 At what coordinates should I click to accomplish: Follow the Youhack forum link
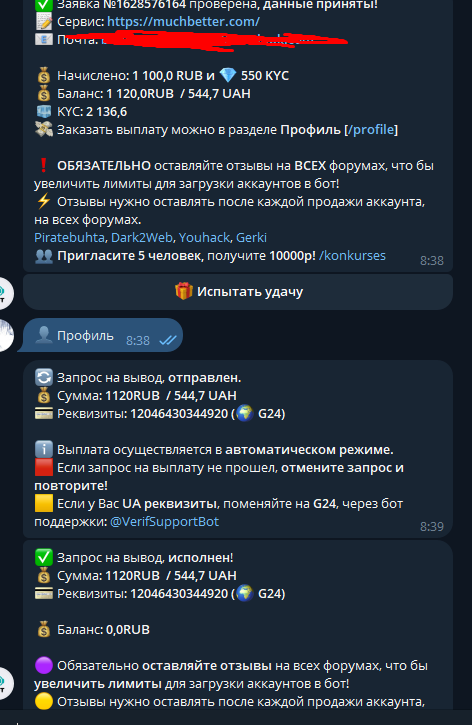(204, 238)
